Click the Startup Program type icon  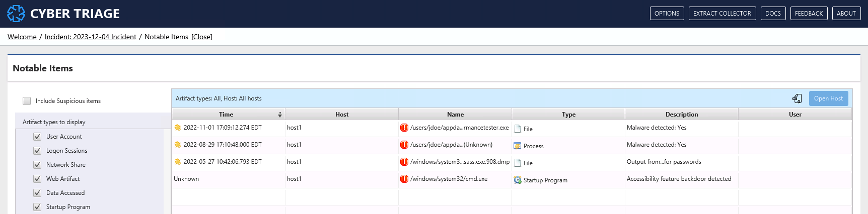click(517, 180)
